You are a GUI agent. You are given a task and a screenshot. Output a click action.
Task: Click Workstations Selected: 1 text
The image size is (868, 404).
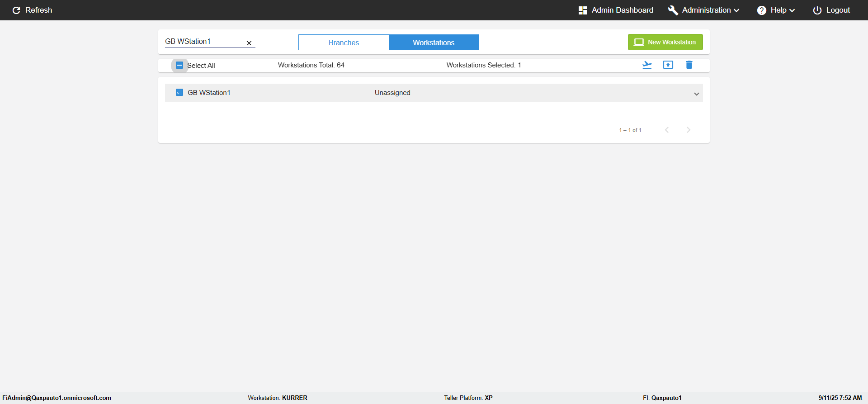pos(484,65)
